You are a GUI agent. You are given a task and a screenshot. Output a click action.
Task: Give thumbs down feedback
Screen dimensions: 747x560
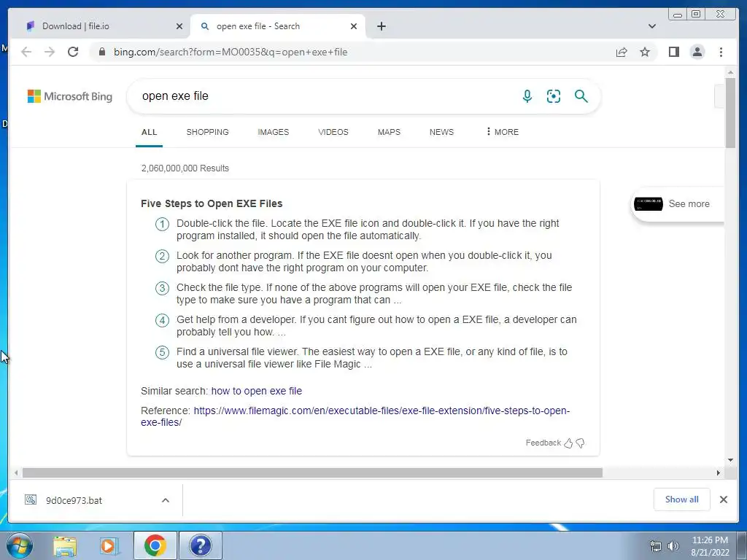click(580, 443)
